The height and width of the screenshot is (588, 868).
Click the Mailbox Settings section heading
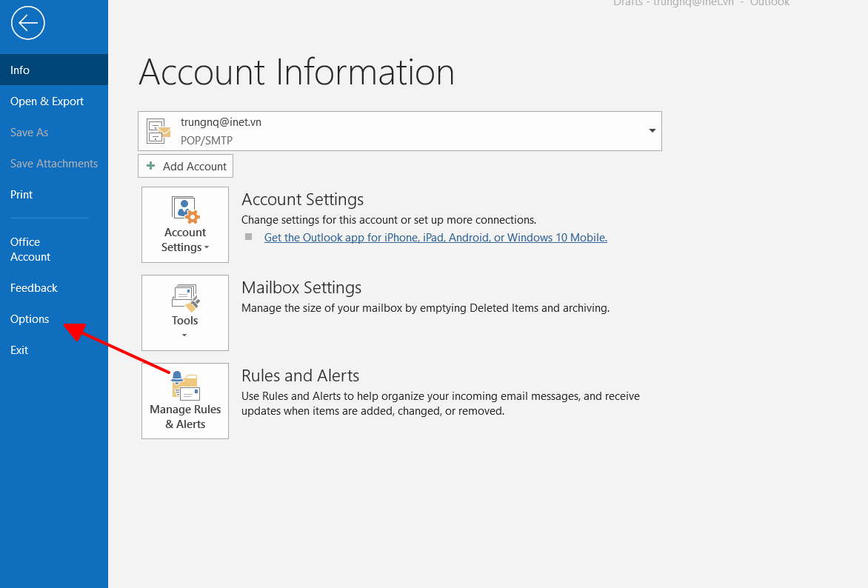(301, 287)
